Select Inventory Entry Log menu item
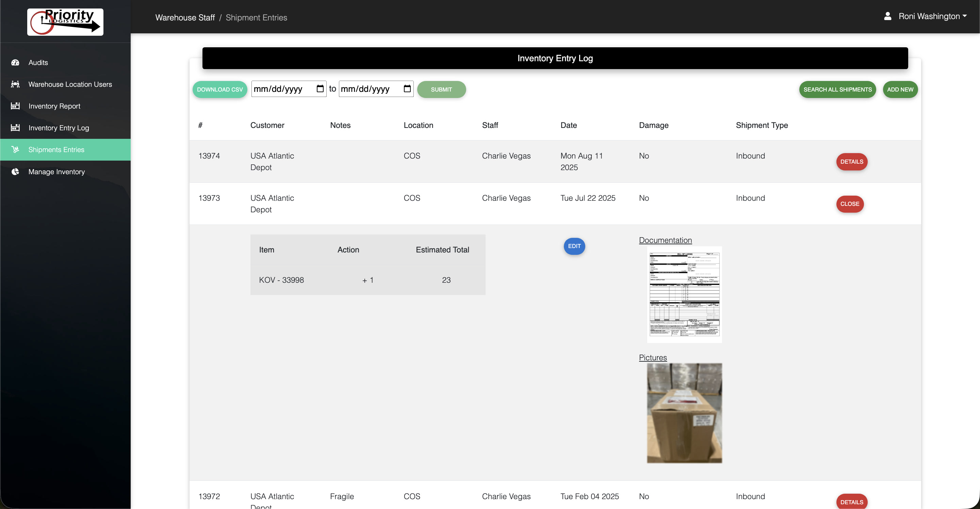Screen dimensions: 980x509 pos(59,128)
